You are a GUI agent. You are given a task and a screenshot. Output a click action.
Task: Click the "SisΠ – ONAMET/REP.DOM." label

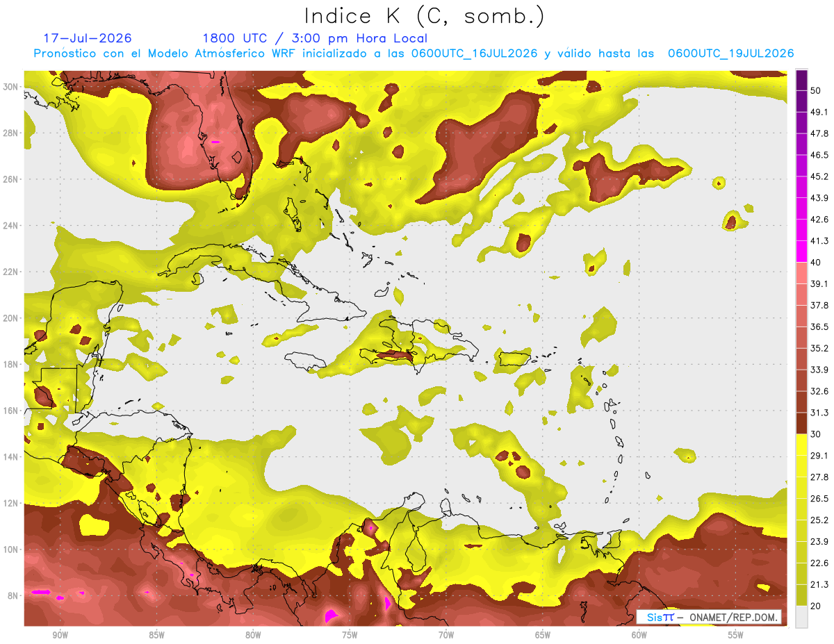click(x=710, y=617)
